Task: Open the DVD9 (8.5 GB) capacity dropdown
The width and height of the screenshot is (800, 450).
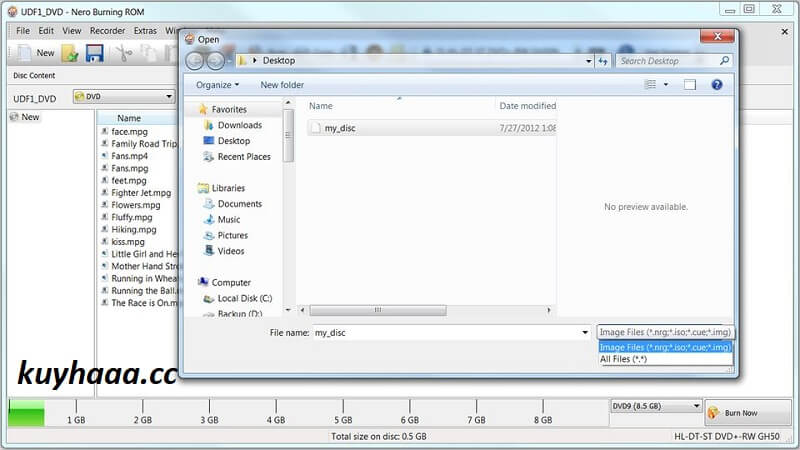Action: click(656, 406)
